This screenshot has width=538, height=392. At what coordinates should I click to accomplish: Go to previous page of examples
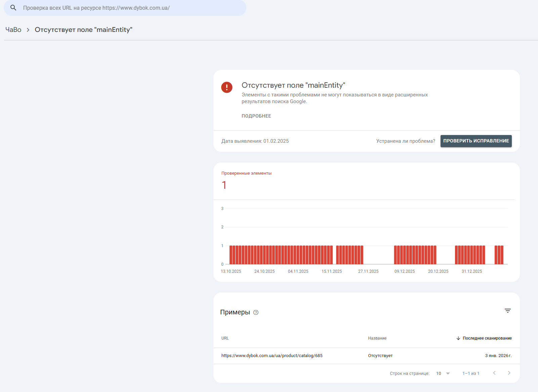click(494, 373)
